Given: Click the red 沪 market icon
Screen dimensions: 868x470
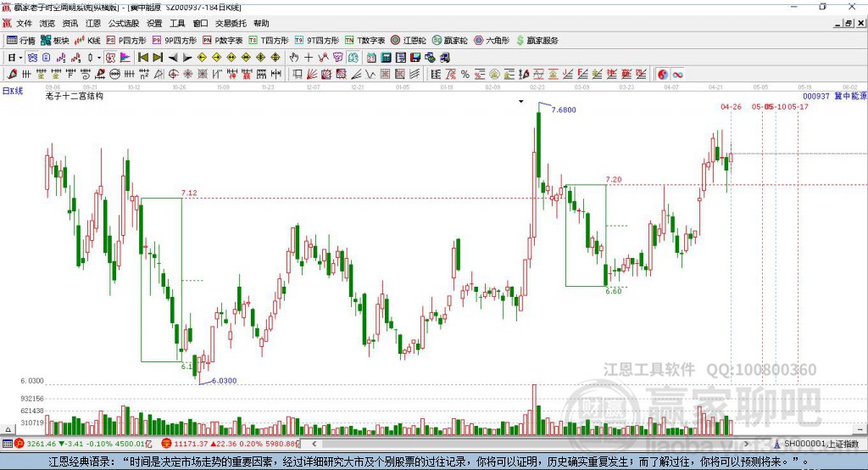Looking at the screenshot, I should (x=19, y=444).
